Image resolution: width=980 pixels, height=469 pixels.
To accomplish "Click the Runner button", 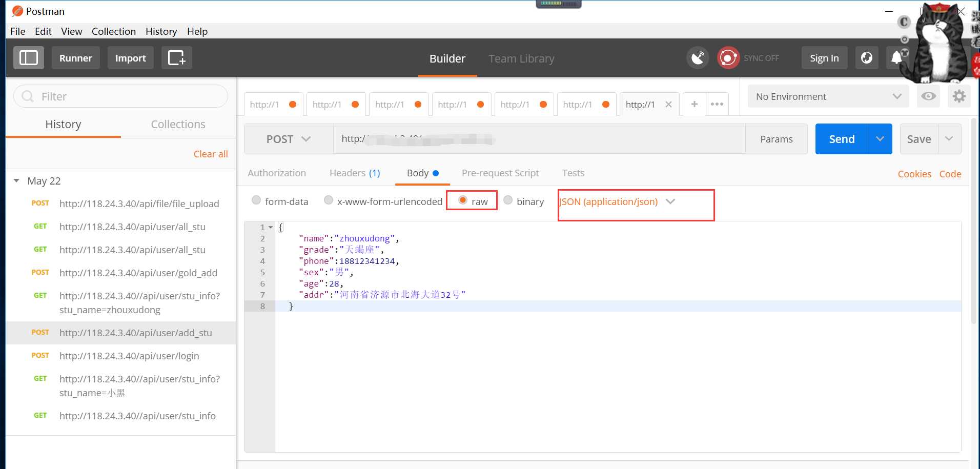I will [76, 58].
